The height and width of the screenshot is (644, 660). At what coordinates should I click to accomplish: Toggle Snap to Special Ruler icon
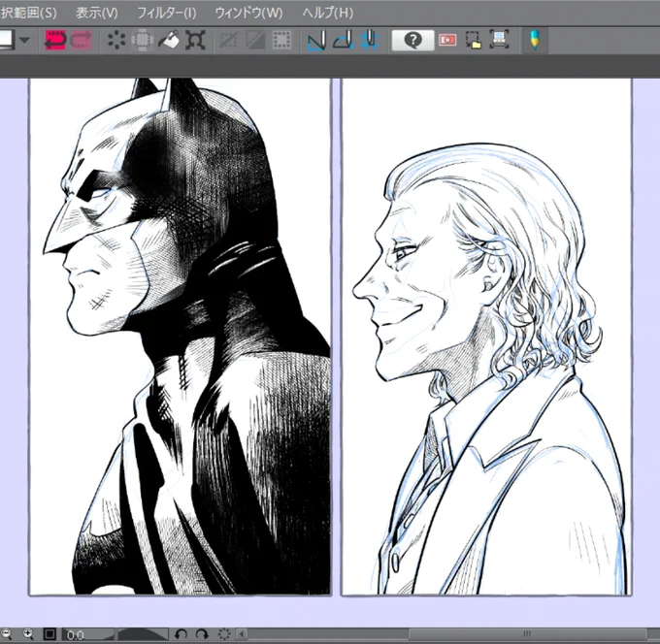(x=344, y=41)
